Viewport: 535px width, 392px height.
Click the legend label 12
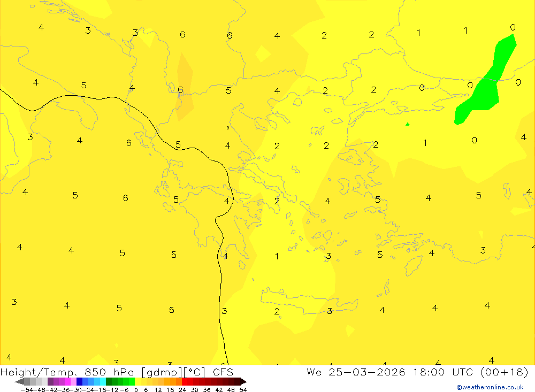pyautogui.click(x=158, y=390)
